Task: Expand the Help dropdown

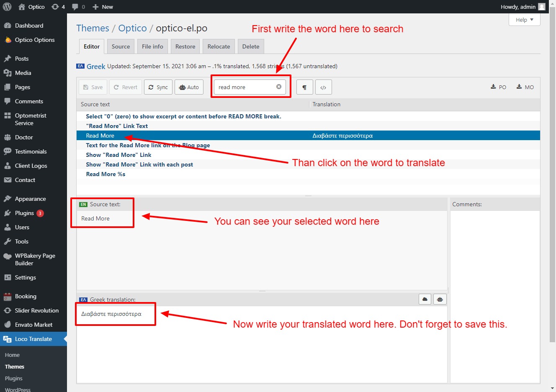Action: 525,20
